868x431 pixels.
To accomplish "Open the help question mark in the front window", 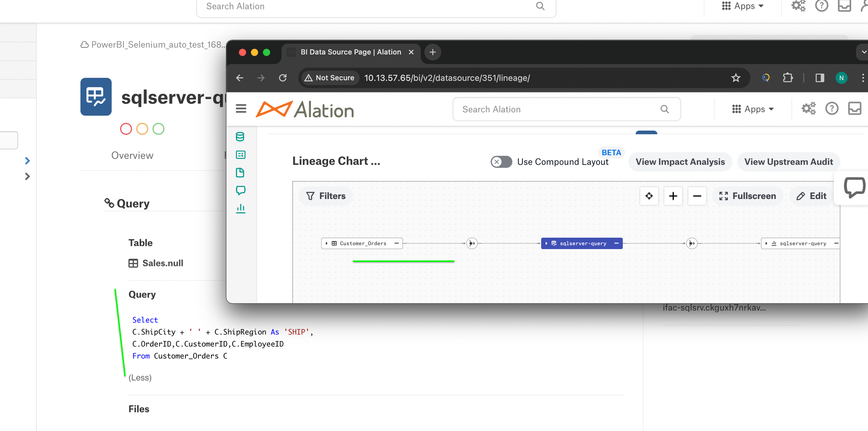I will (x=832, y=108).
